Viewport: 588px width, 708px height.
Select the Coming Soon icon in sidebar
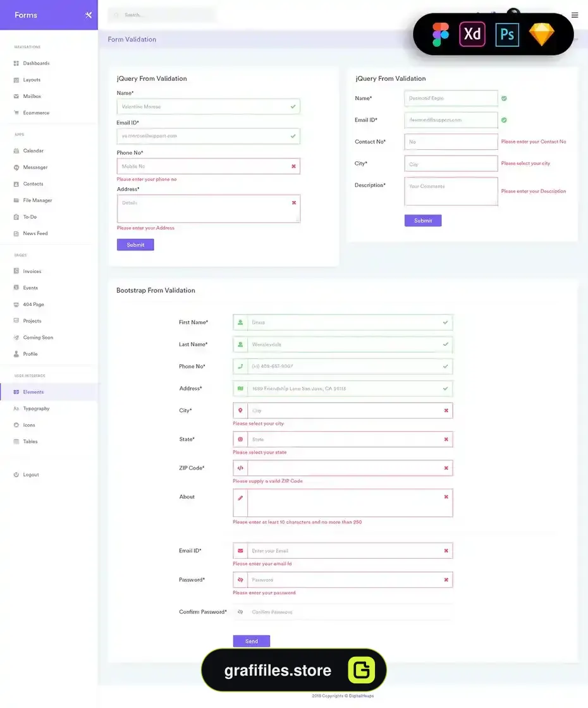16,338
